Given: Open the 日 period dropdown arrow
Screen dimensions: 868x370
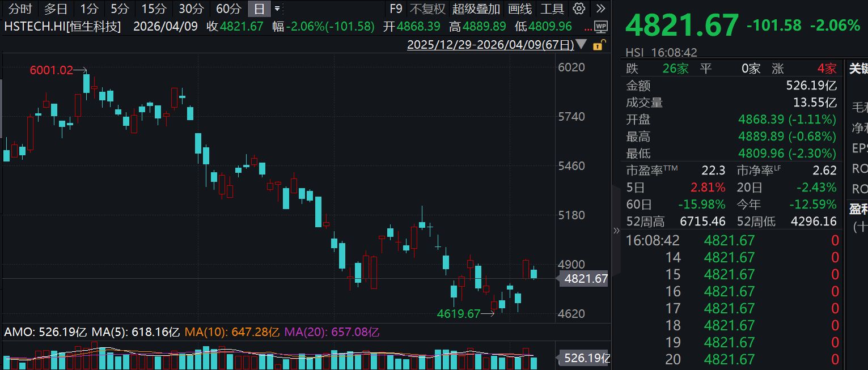Looking at the screenshot, I should tap(277, 8).
